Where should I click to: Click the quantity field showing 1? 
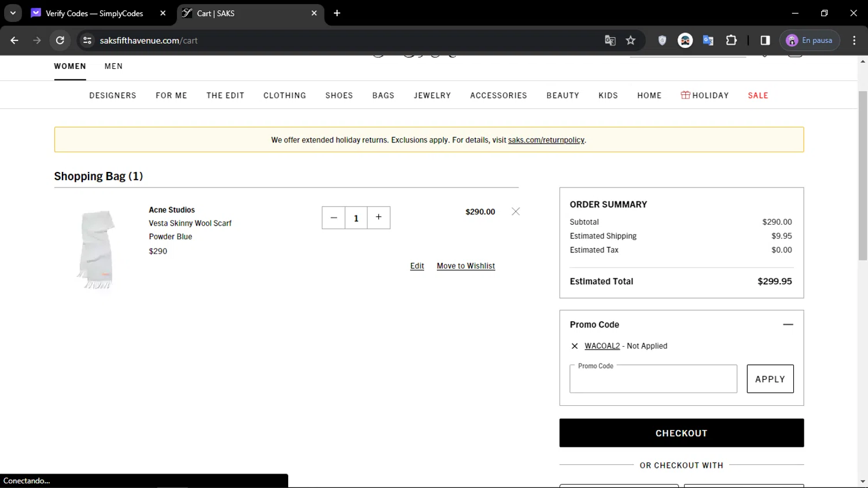(x=356, y=218)
